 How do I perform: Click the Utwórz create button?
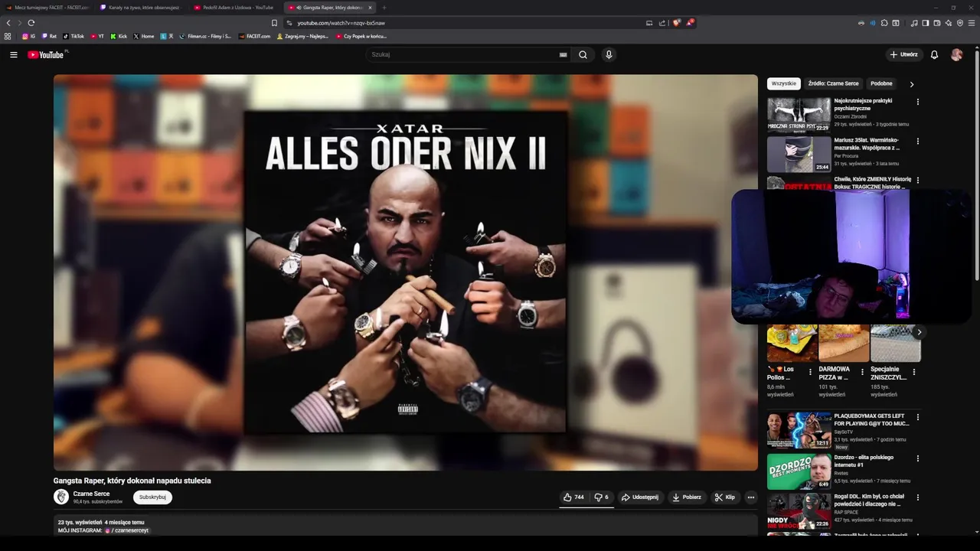(903, 55)
